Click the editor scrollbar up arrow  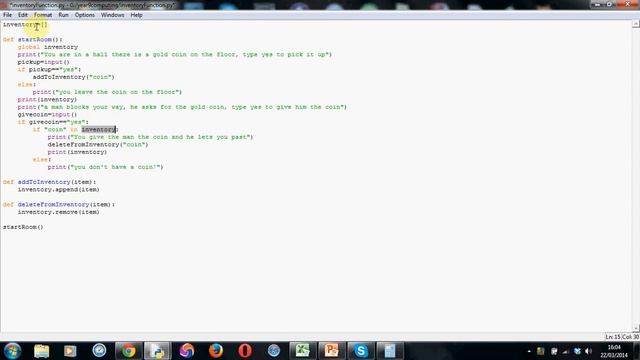tap(636, 24)
